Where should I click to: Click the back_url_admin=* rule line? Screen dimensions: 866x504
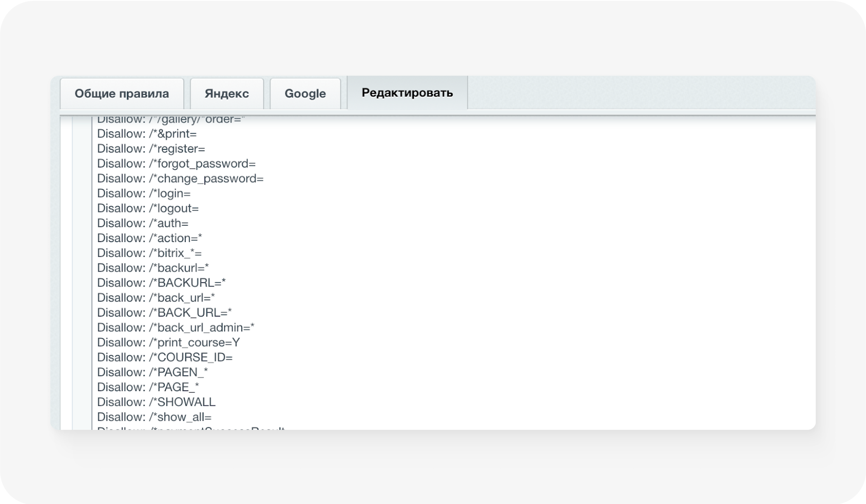(x=176, y=328)
